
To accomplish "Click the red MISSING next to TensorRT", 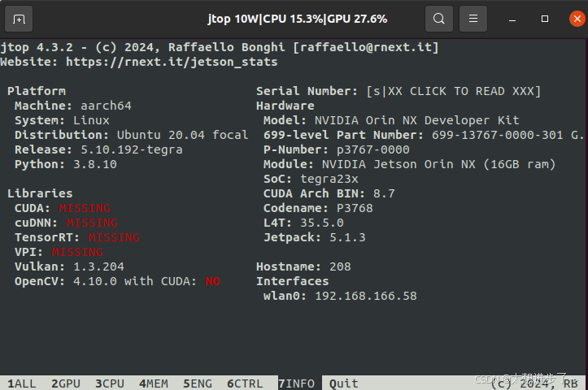I will click(114, 237).
